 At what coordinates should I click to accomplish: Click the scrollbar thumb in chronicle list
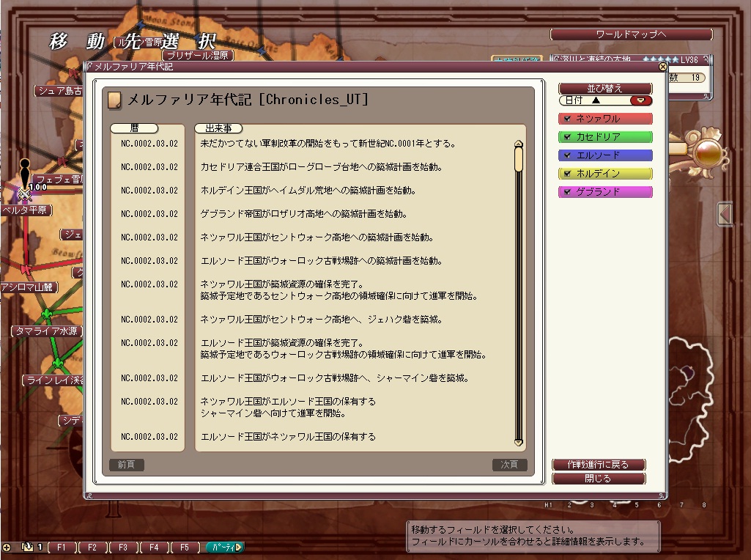click(518, 160)
